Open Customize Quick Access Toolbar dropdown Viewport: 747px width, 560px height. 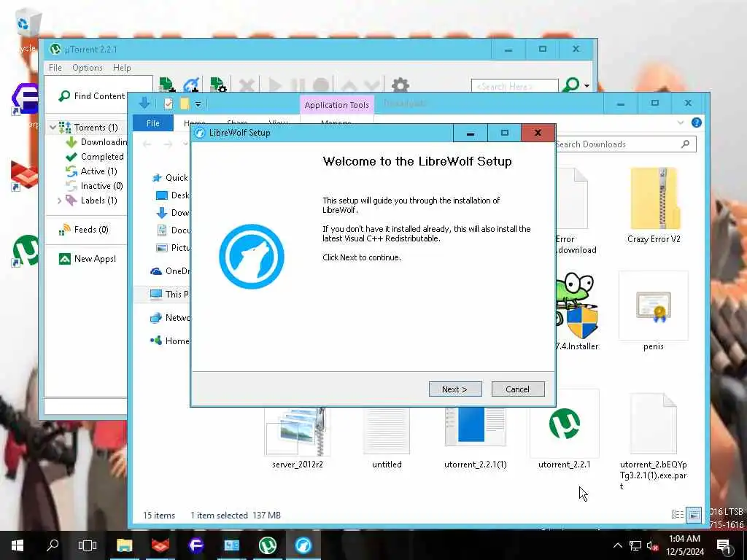198,104
